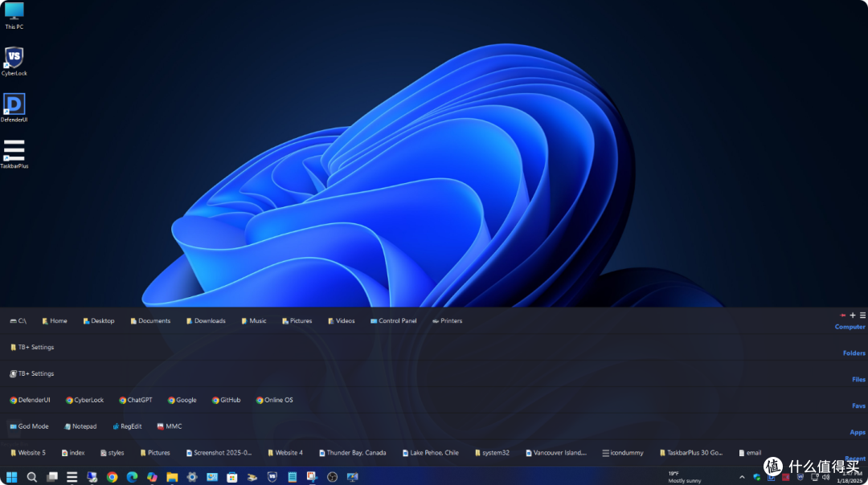The image size is (868, 485).
Task: Open the Music folder shortcut
Action: click(x=253, y=320)
